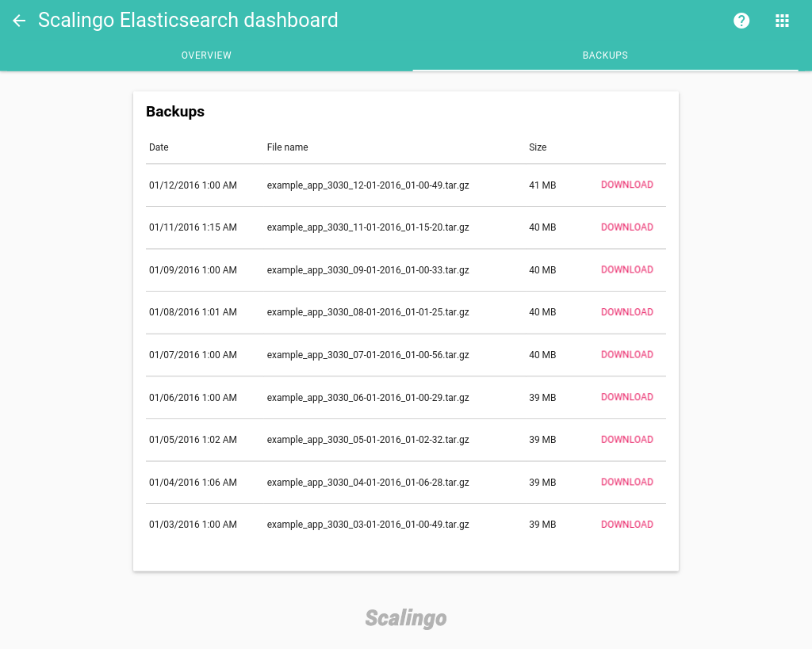
Task: Click the File name column header
Action: (x=287, y=147)
